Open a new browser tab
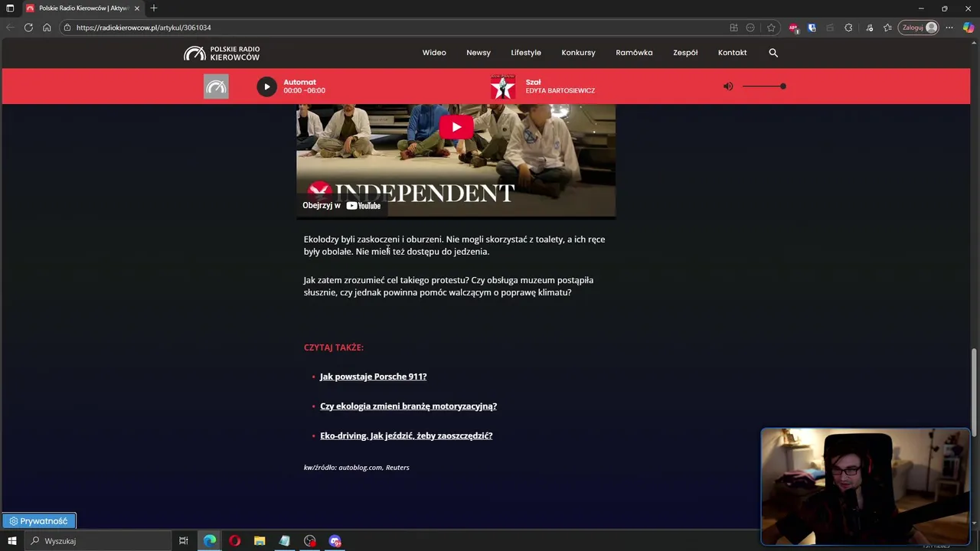Screen dimensions: 980x551 [x=154, y=8]
